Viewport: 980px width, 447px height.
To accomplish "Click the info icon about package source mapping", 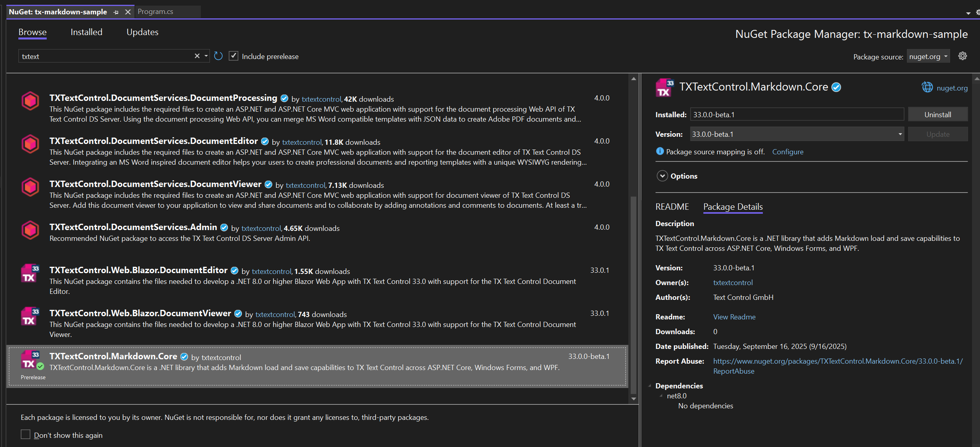I will point(660,152).
